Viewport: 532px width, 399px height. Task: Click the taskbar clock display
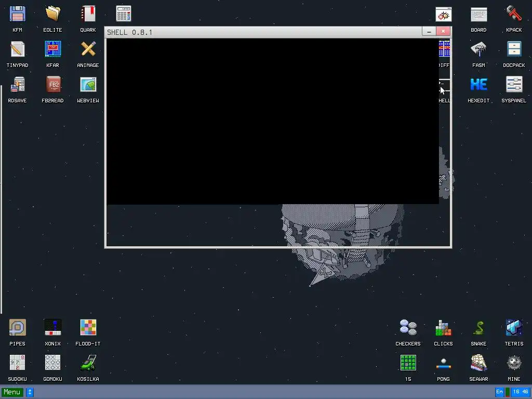(521, 392)
